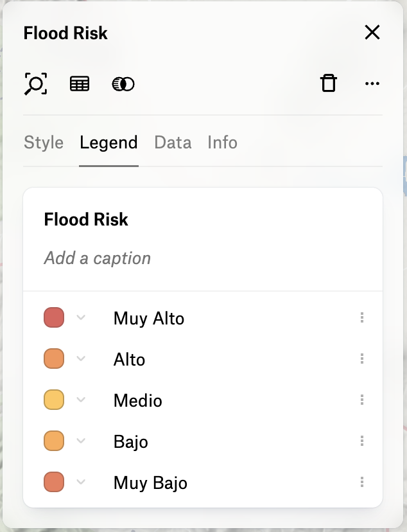Click the options dots for Medio row

pos(362,400)
